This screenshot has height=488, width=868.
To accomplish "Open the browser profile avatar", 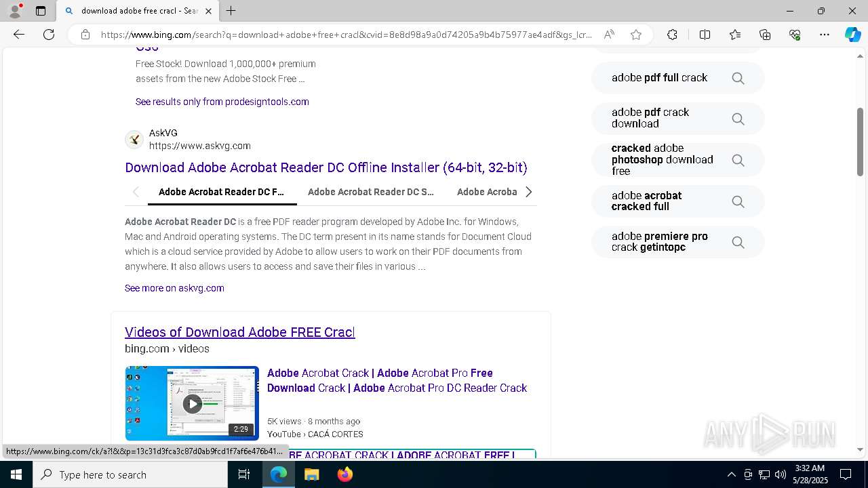I will (x=15, y=11).
